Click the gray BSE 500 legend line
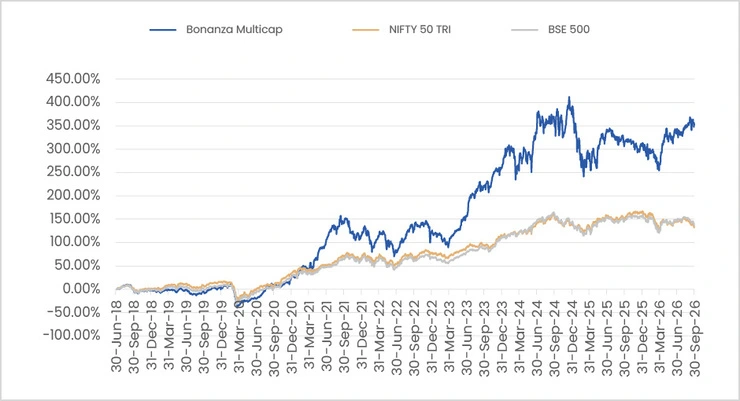Viewport: 740px width, 401px height. coord(525,30)
